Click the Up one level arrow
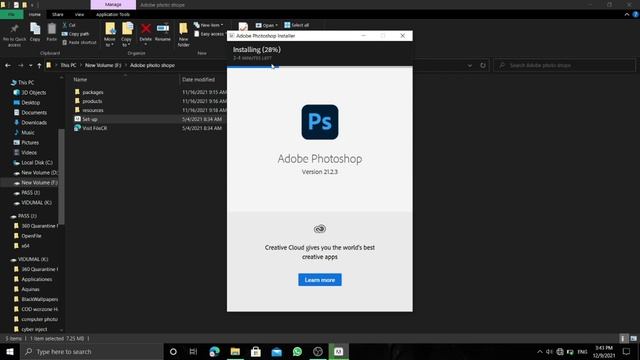The width and height of the screenshot is (640, 360). coord(39,65)
